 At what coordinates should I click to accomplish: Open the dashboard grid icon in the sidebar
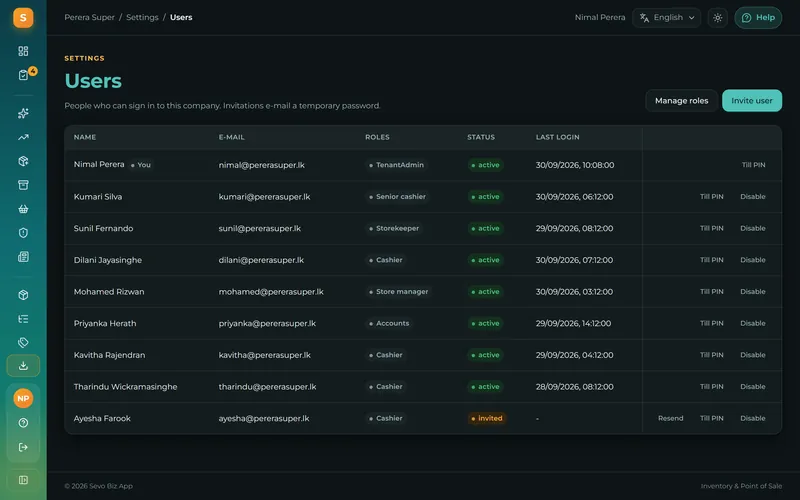point(23,51)
